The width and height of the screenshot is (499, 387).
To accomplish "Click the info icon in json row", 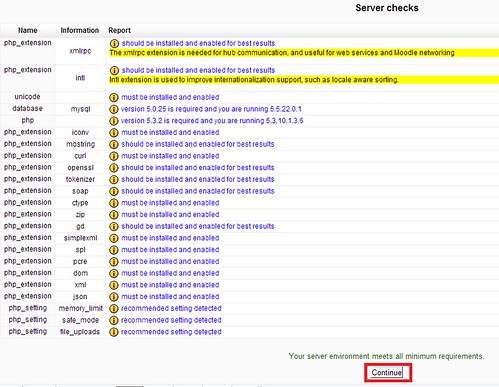I will 114,297.
